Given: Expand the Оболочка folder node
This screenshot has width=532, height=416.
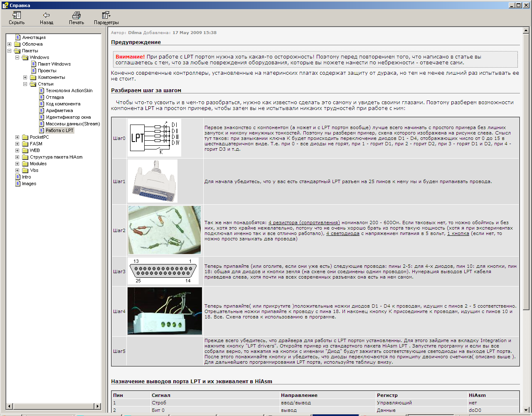Looking at the screenshot, I should (x=10, y=44).
